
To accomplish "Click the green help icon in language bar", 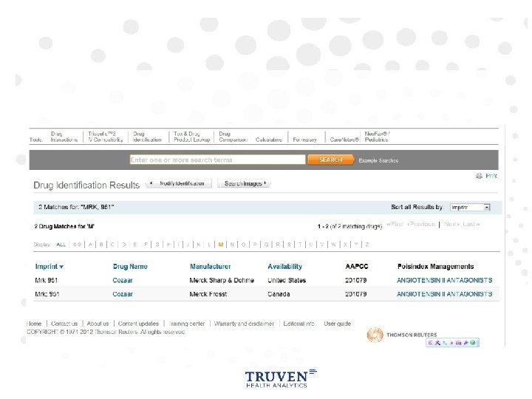I will [x=474, y=343].
